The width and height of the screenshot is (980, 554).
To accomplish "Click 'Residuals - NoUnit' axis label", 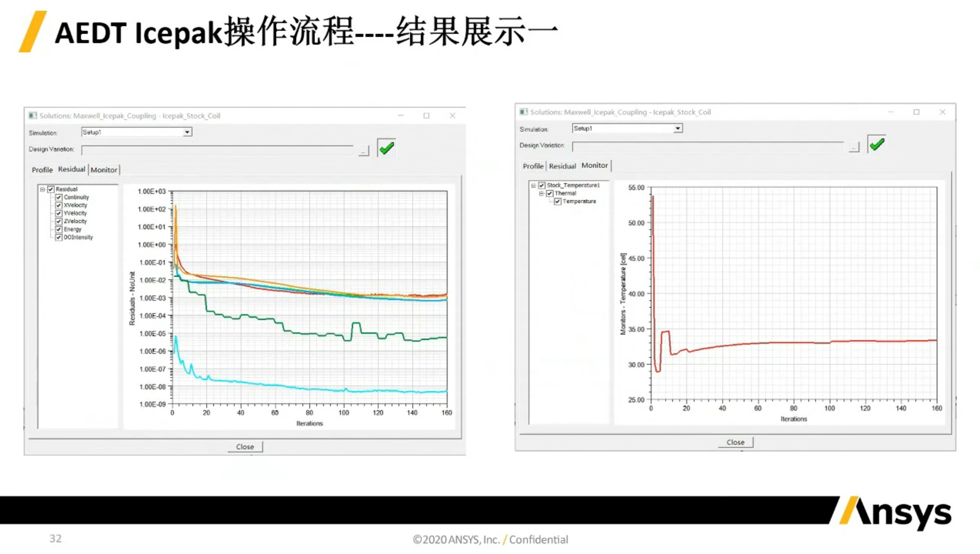I will coord(132,298).
